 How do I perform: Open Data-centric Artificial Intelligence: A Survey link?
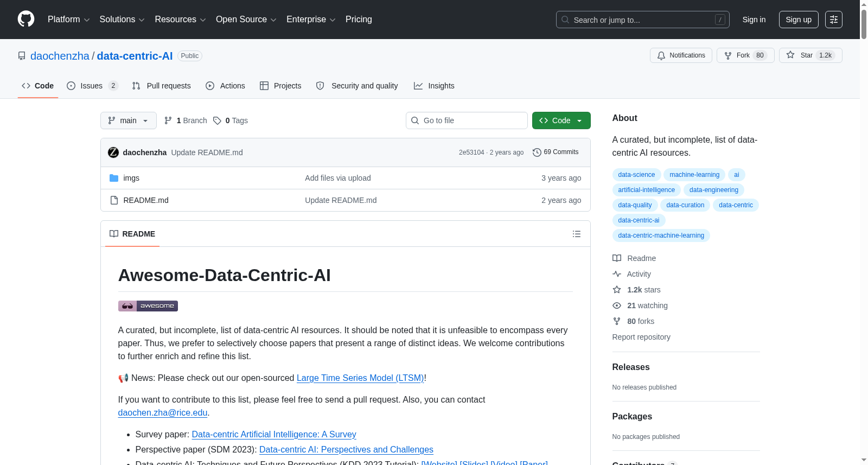(x=274, y=434)
